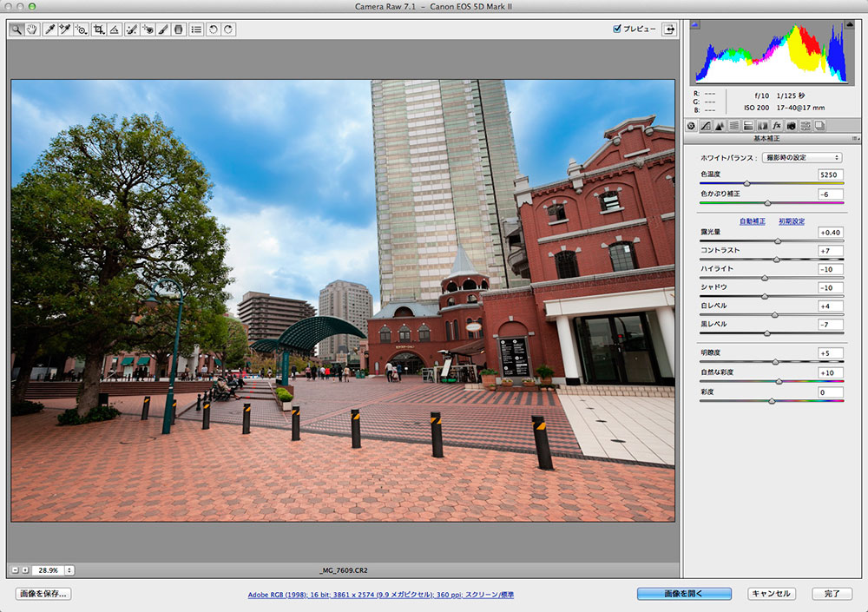Click the 白レベル value field +4

(831, 306)
